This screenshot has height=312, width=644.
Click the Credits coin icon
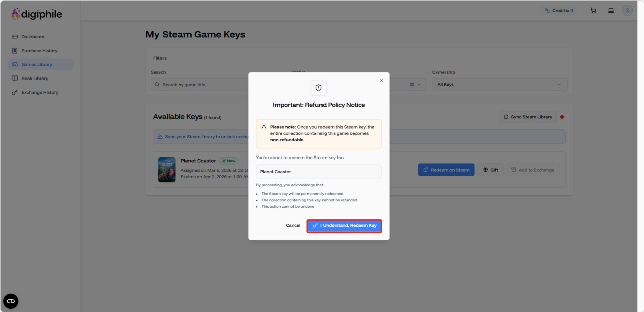tap(547, 10)
